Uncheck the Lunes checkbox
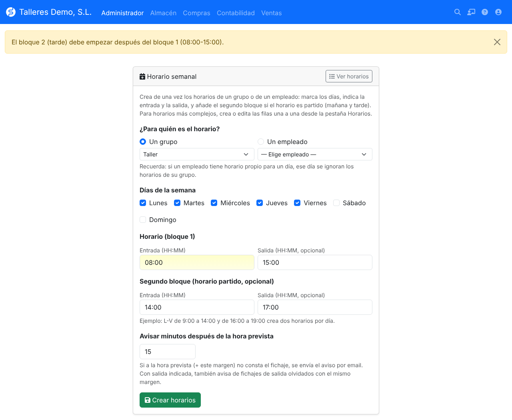The width and height of the screenshot is (512, 420). tap(143, 203)
